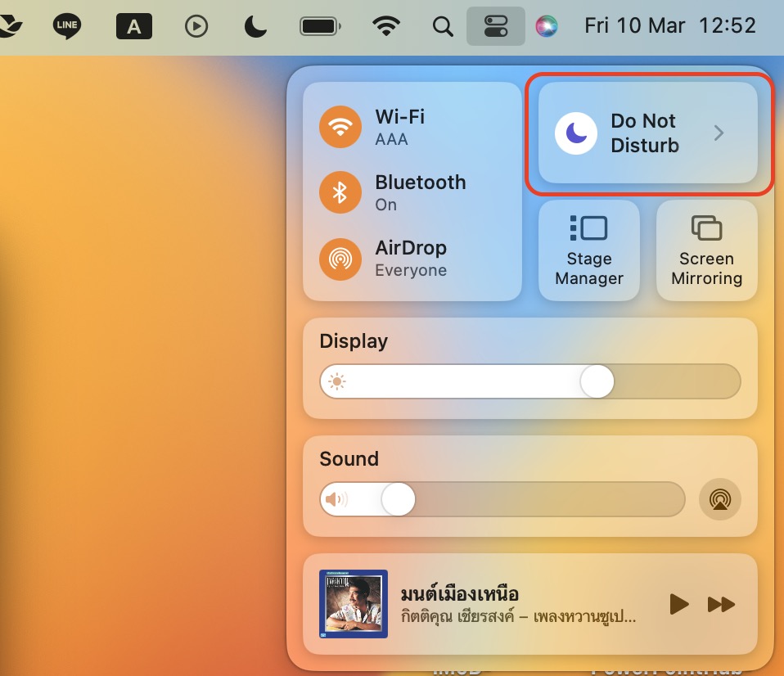This screenshot has width=784, height=676.
Task: Click the album artwork thumbnail
Action: click(x=353, y=604)
